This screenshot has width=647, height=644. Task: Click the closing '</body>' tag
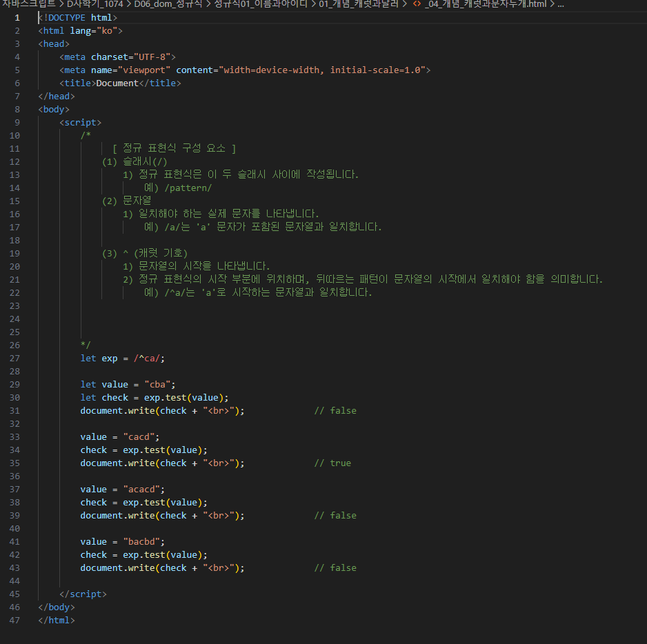pos(57,607)
